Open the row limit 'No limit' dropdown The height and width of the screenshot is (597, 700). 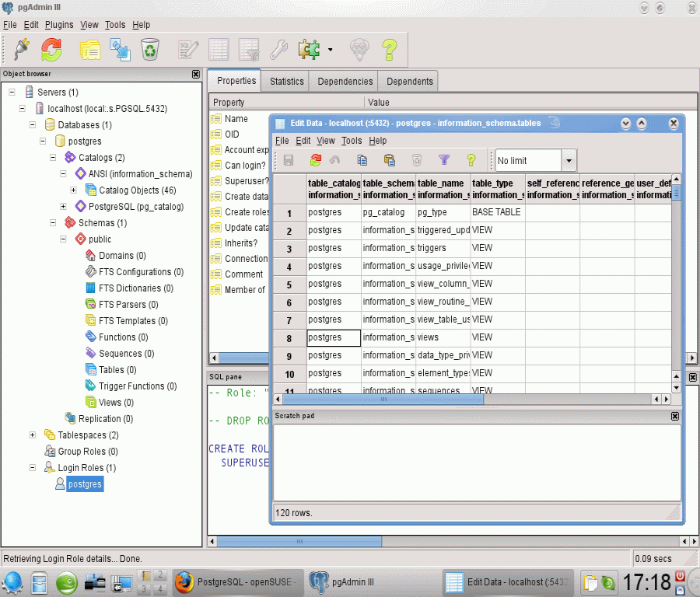[x=569, y=161]
